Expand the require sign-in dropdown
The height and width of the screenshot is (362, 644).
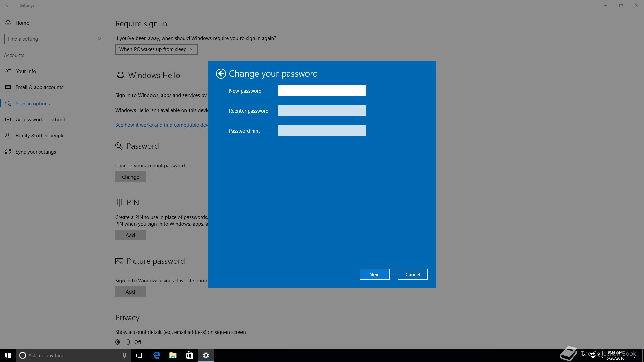point(156,49)
